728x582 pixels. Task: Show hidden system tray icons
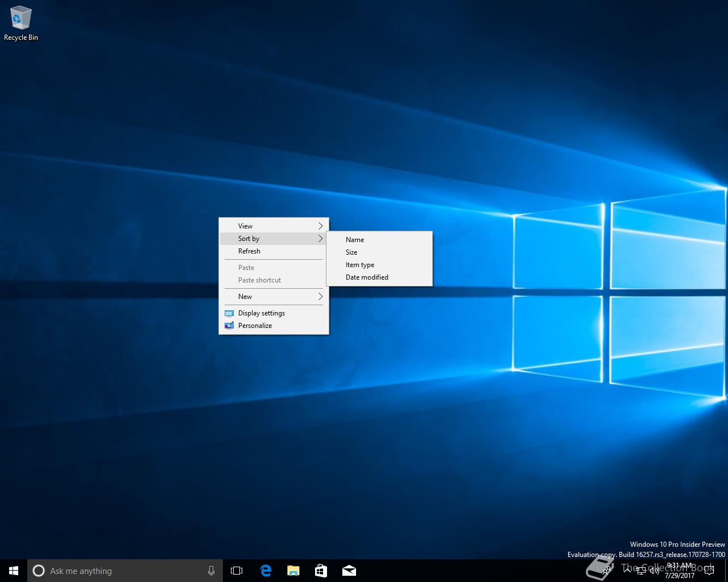(627, 570)
